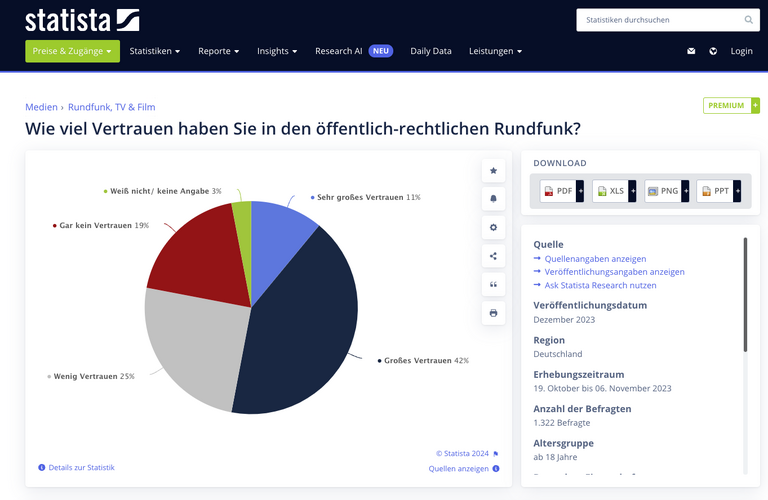Open the globe language selector icon
Viewport: 768px width, 500px height.
pos(713,51)
